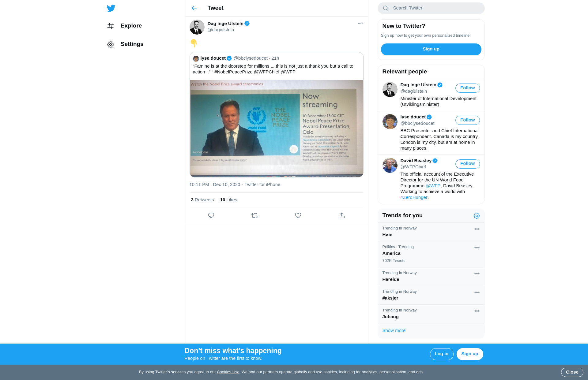Open more options for Hareide trend
The height and width of the screenshot is (380, 588).
pos(477,274)
